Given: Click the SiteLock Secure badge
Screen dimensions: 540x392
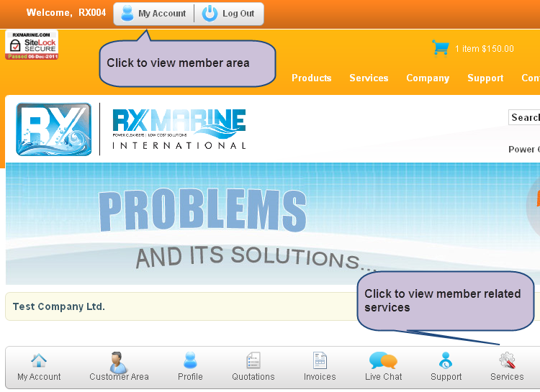Looking at the screenshot, I should (x=32, y=45).
